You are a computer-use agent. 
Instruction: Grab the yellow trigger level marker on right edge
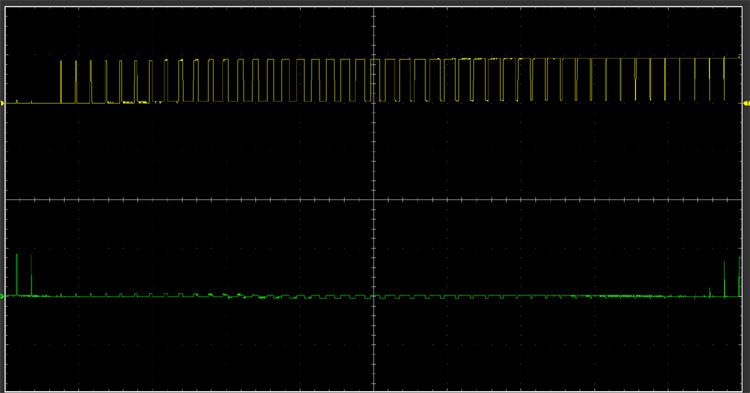747,103
